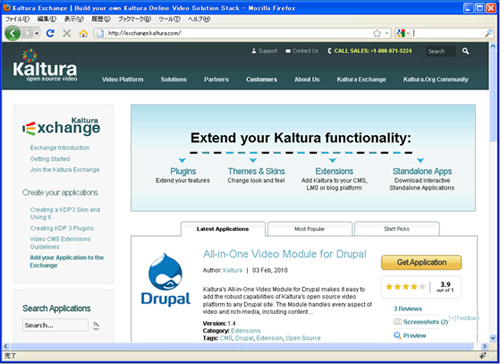The width and height of the screenshot is (500, 364).
Task: Click the Contact Us link
Action: [302, 51]
